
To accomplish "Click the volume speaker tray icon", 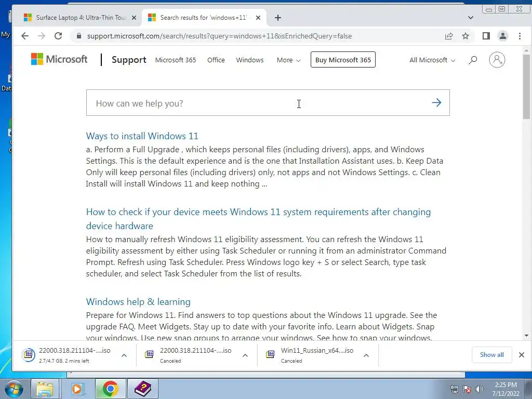I will [480, 389].
